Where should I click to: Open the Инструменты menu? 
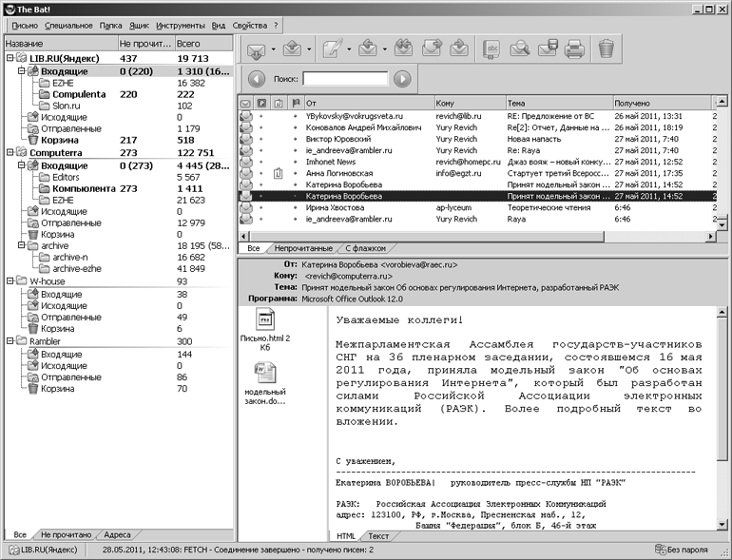[x=181, y=26]
